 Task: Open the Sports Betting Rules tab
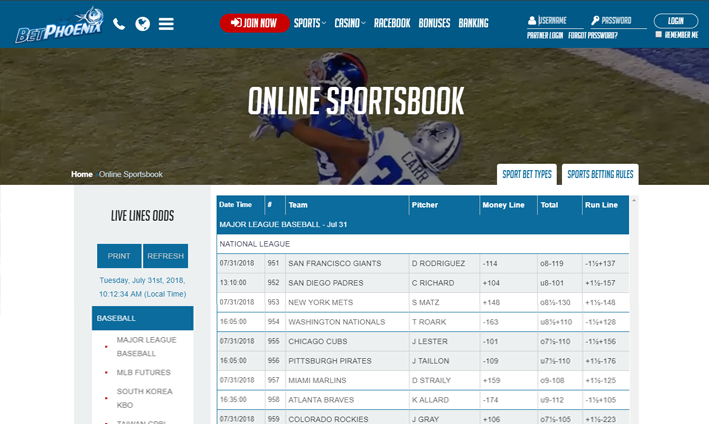599,174
